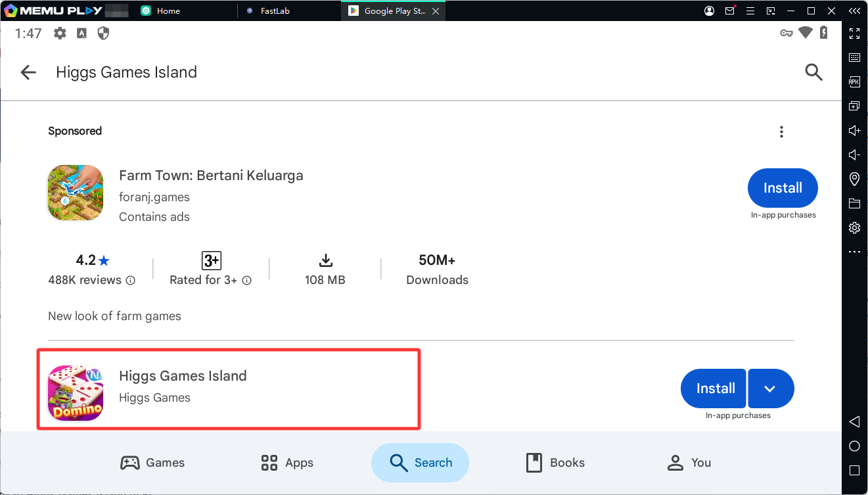Open three-dot menu for sponsored ad
The image size is (868, 495).
[781, 131]
